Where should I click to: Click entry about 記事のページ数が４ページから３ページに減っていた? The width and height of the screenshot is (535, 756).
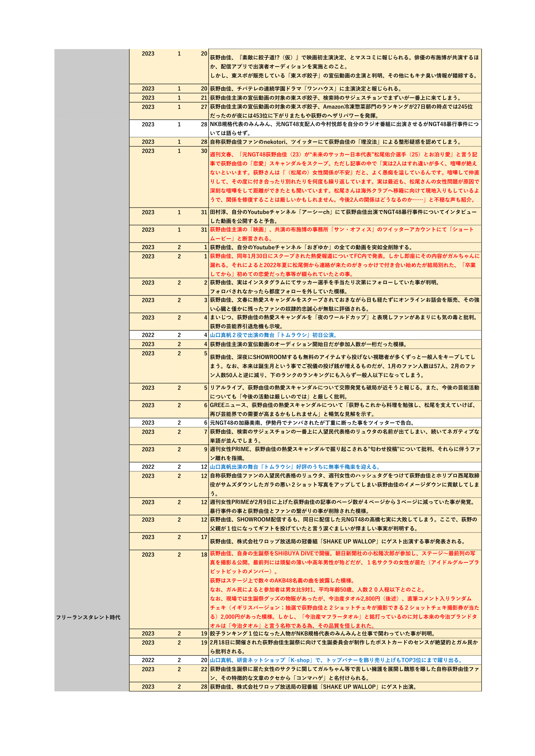click(x=342, y=506)
